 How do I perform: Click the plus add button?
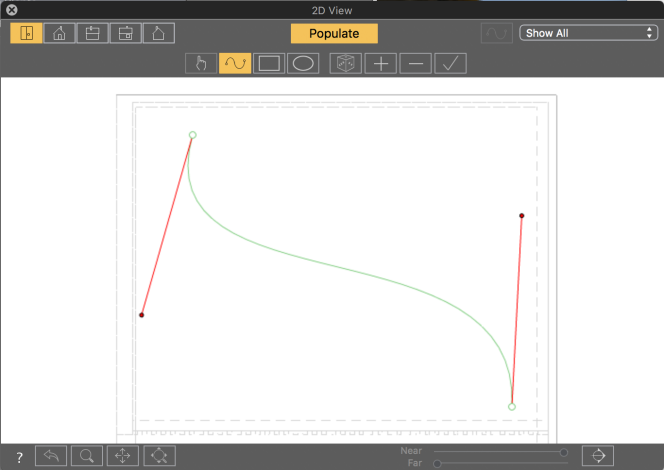[381, 64]
